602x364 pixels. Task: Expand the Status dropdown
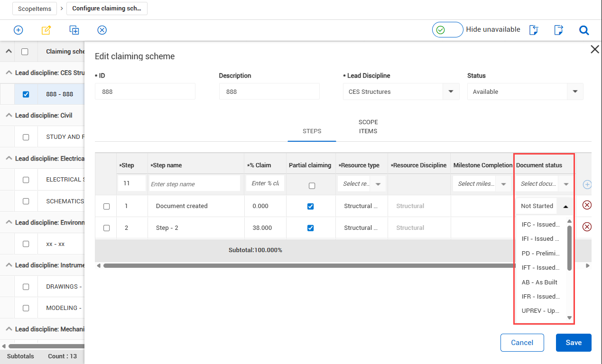(x=575, y=92)
